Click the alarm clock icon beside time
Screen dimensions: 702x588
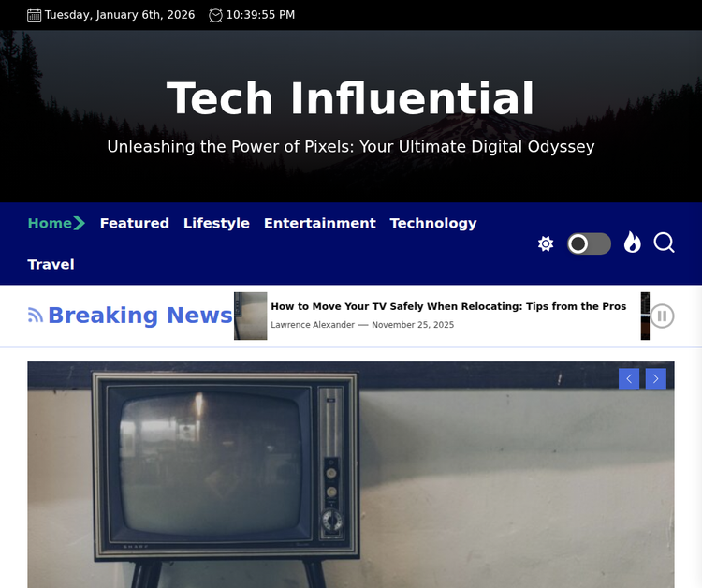(x=216, y=15)
